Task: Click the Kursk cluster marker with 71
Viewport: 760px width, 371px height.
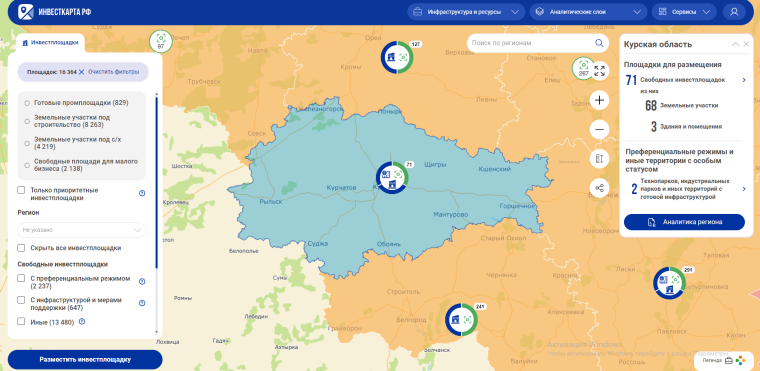Action: pyautogui.click(x=393, y=177)
